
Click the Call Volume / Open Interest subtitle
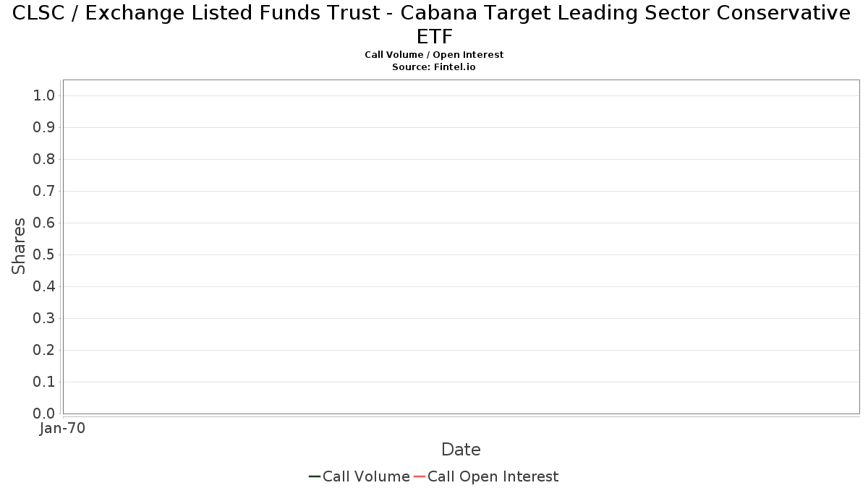pos(434,55)
